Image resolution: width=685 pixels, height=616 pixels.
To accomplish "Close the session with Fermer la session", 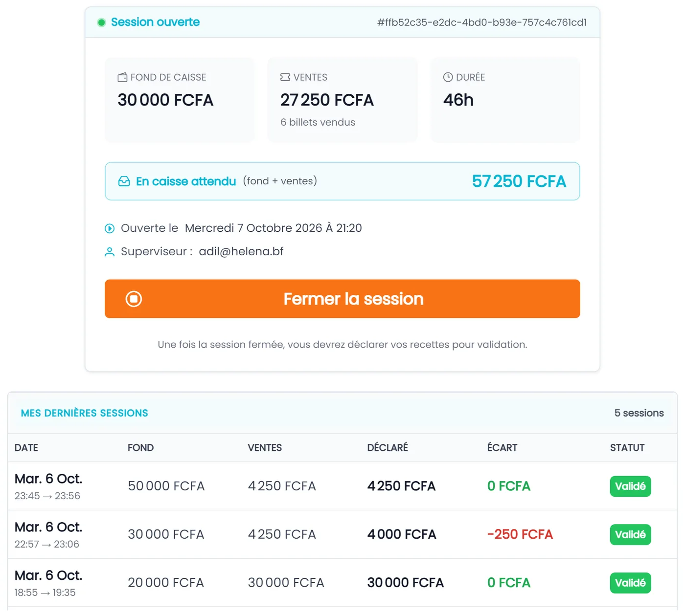I will click(x=342, y=299).
